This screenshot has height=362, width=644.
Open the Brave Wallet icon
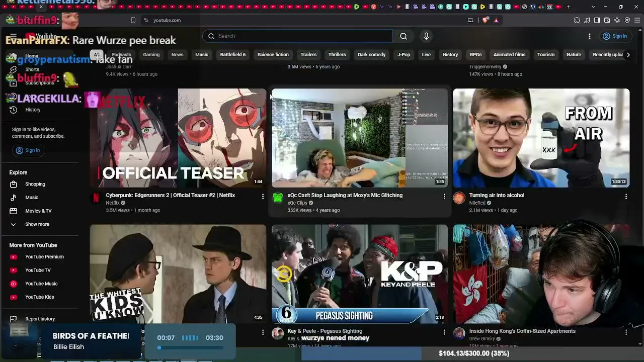tap(607, 20)
